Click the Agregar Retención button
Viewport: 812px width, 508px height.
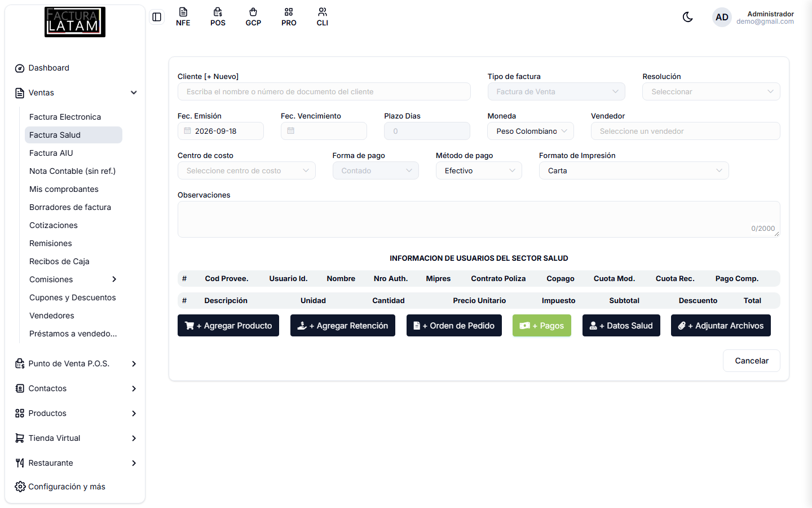click(343, 326)
